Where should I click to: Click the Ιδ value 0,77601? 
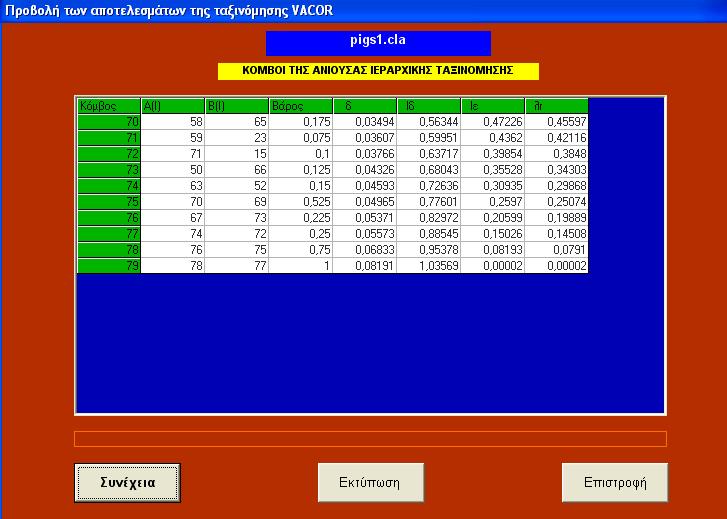(x=428, y=202)
